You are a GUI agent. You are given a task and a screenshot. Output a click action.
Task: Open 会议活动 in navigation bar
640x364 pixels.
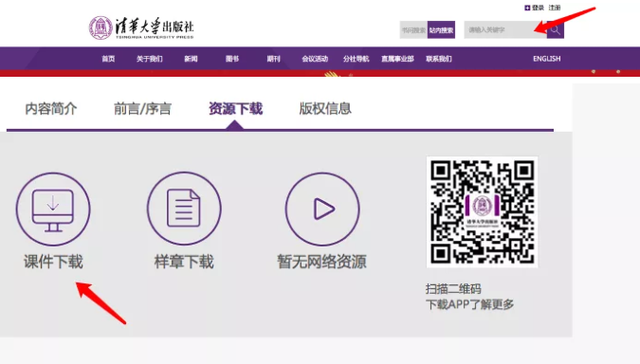315,59
